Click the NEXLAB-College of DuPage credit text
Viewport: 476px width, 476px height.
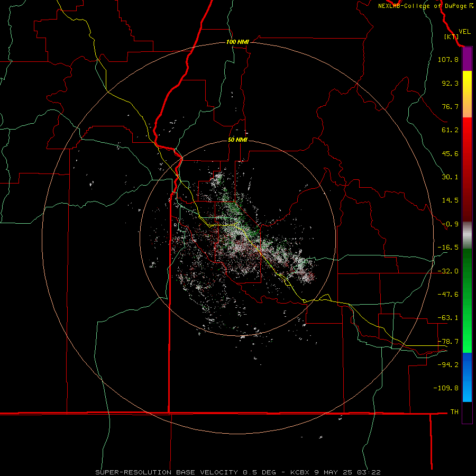click(x=425, y=6)
